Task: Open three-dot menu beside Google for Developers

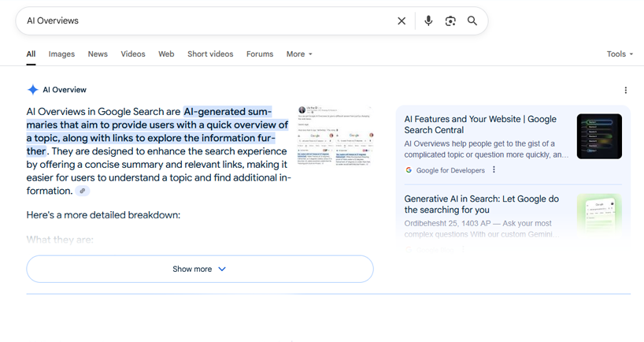Action: 494,169
